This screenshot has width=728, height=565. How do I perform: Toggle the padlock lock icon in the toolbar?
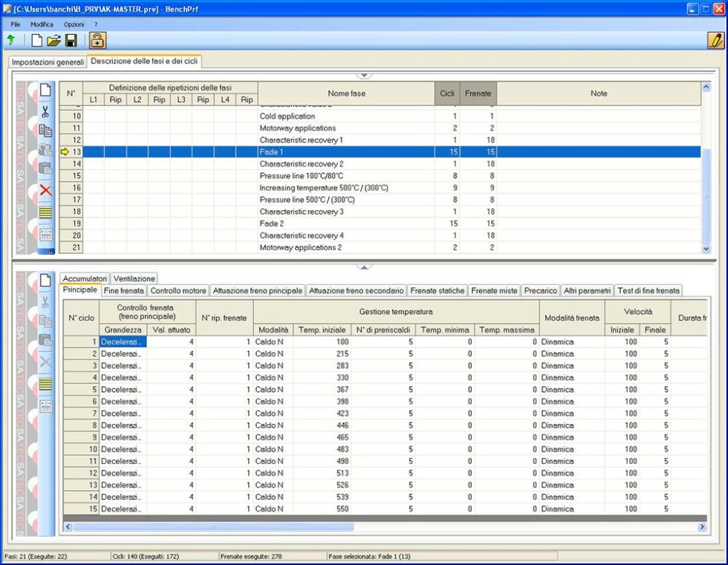coord(96,41)
